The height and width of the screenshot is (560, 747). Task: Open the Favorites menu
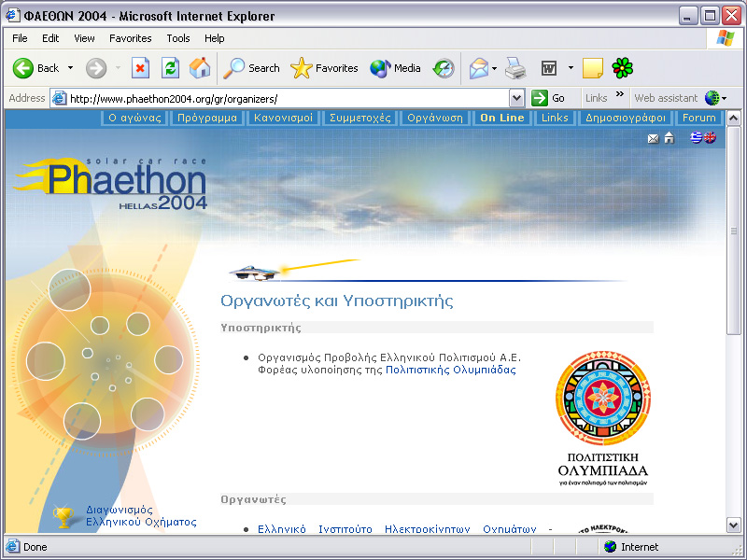[131, 38]
